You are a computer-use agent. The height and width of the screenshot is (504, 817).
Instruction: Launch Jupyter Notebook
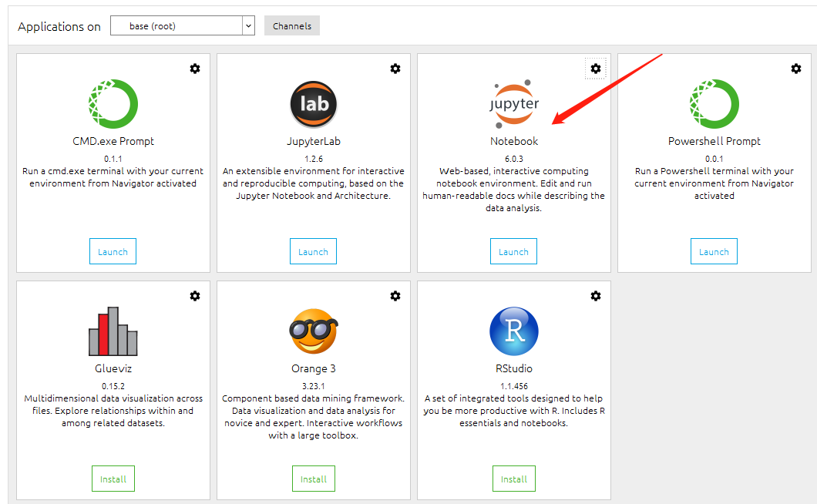click(x=514, y=251)
